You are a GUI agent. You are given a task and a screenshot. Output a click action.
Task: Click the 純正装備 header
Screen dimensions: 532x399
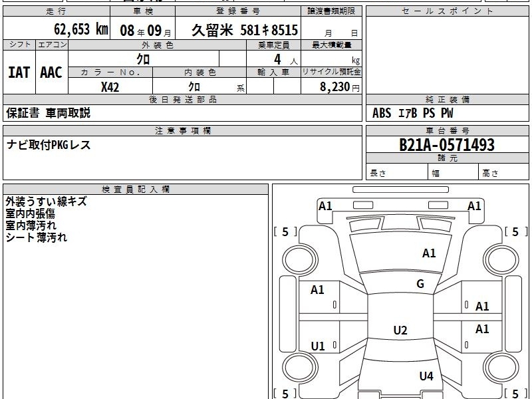pyautogui.click(x=447, y=99)
